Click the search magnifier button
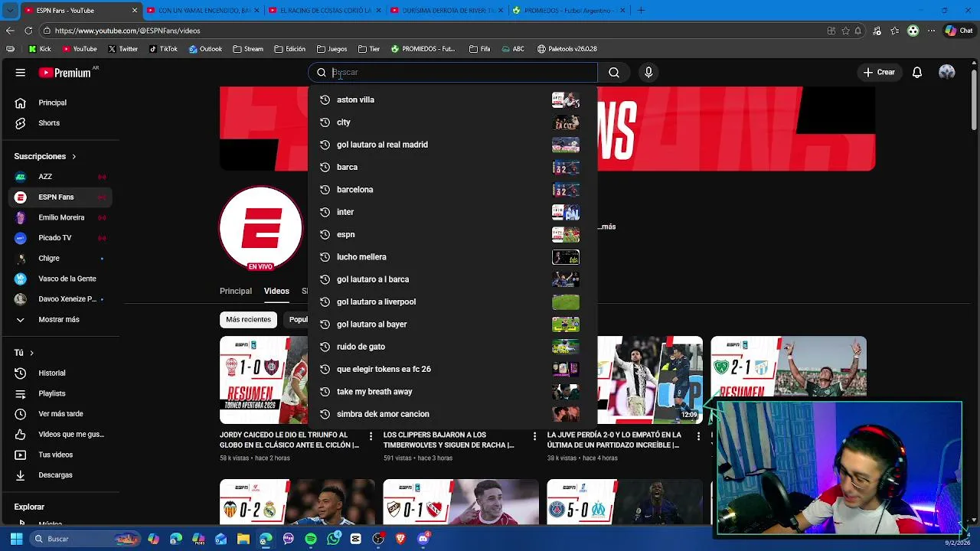This screenshot has width=980, height=551. pyautogui.click(x=614, y=73)
